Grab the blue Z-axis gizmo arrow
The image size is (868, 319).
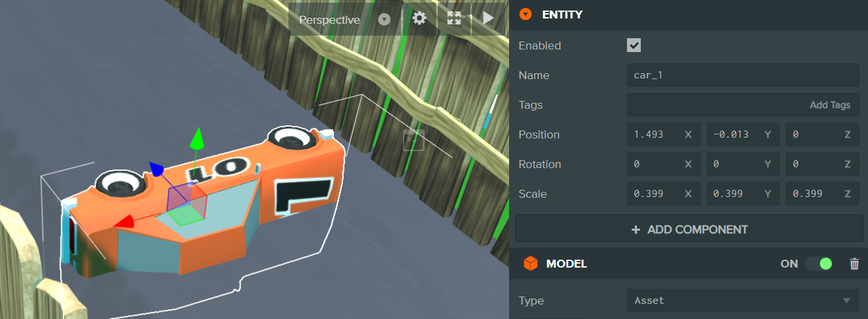[x=156, y=169]
